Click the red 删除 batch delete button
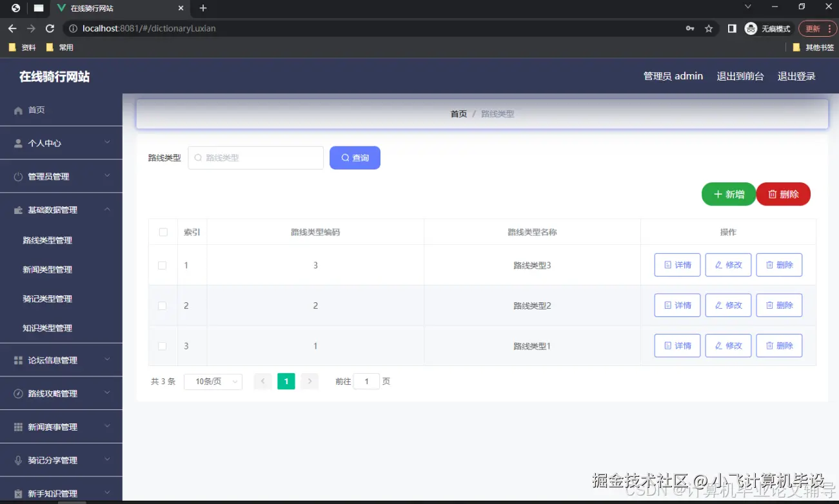 pyautogui.click(x=784, y=194)
